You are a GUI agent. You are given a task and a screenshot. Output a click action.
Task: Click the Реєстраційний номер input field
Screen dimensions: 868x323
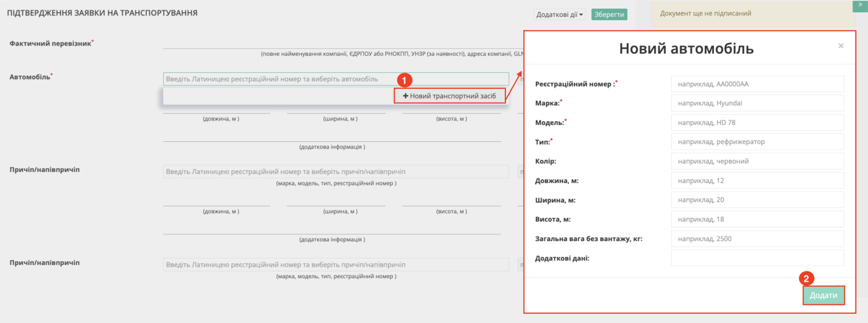click(x=757, y=84)
